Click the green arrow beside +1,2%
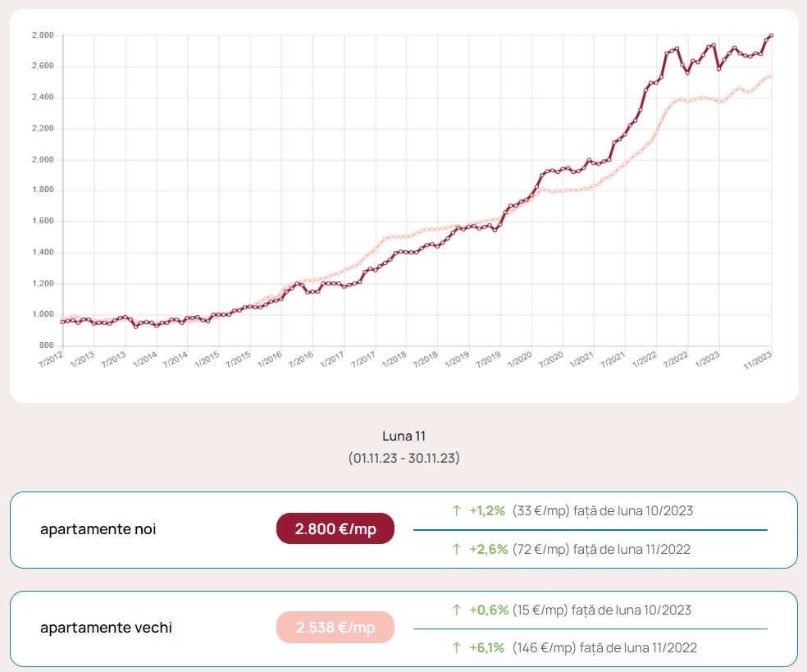807x672 pixels. (457, 510)
